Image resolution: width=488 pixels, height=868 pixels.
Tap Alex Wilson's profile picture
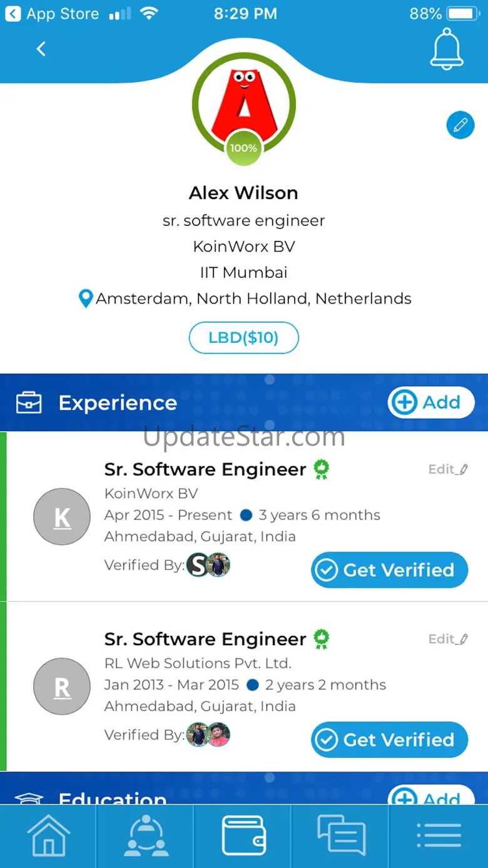[x=243, y=103]
